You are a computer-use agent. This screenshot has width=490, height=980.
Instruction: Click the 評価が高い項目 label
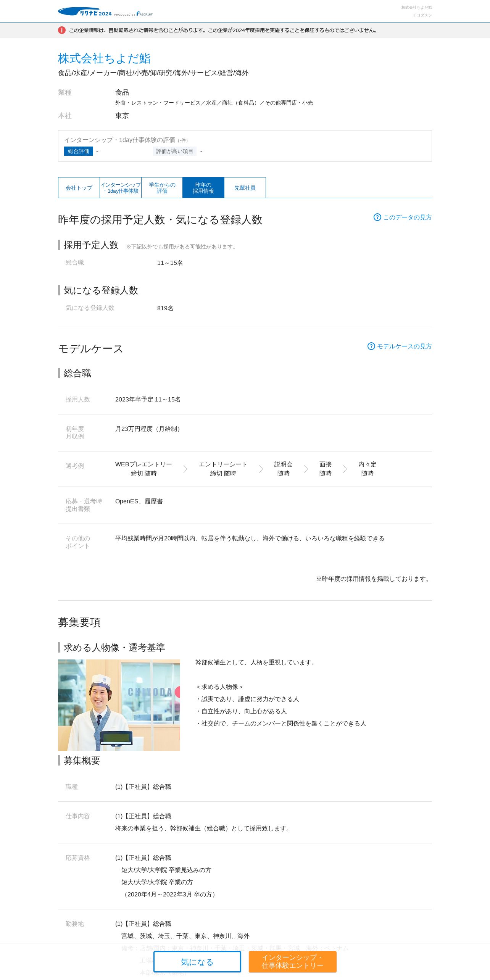[x=175, y=151]
